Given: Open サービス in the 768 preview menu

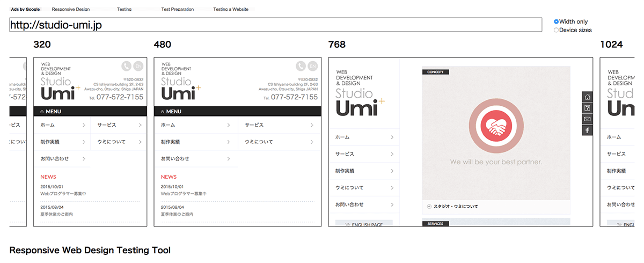Looking at the screenshot, I should [x=364, y=154].
